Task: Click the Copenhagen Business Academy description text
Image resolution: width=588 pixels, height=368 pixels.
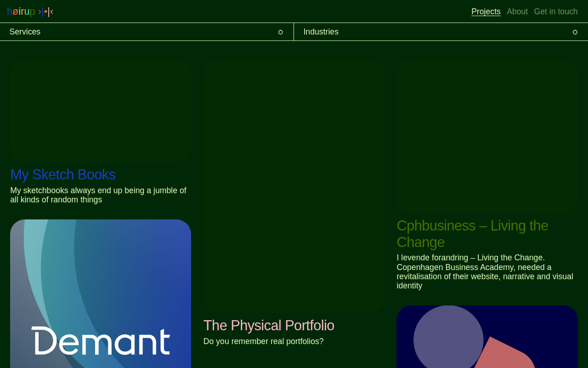Action: [485, 272]
